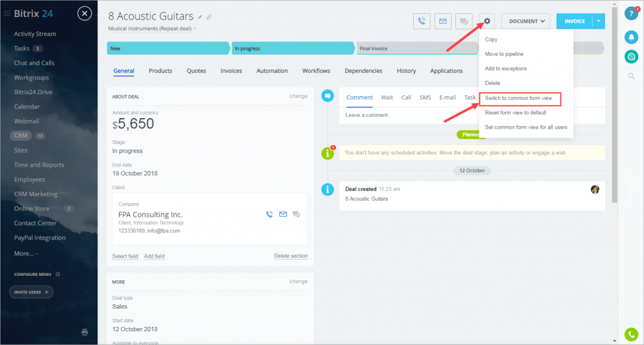The height and width of the screenshot is (345, 644).
Task: Open the Workflows tab
Action: coord(316,71)
